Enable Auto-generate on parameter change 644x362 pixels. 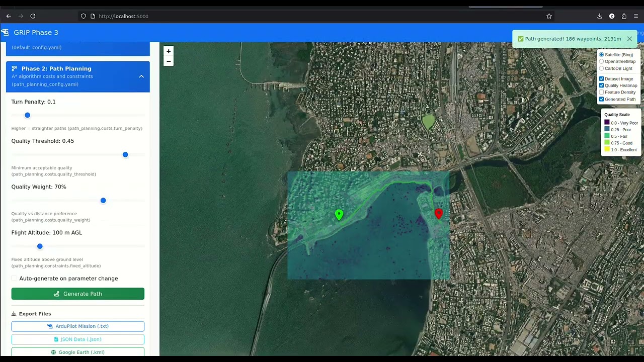pyautogui.click(x=14, y=279)
